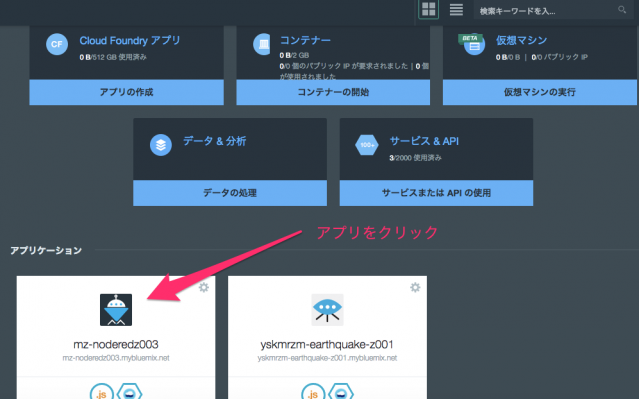This screenshot has width=639, height=399.
Task: Switch to grid view layout icon
Action: coord(428,9)
